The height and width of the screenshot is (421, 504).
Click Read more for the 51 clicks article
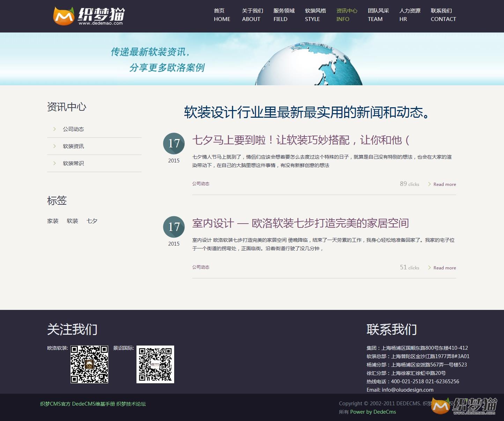444,268
